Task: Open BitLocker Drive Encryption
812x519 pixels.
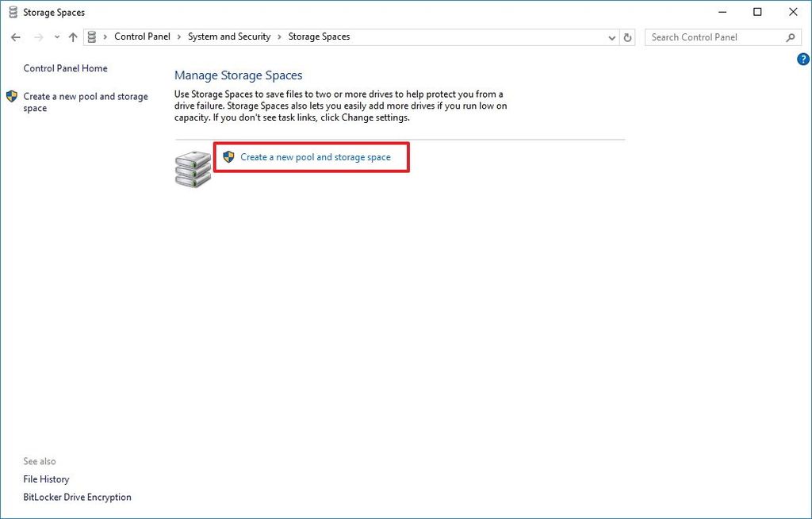Action: (x=77, y=497)
